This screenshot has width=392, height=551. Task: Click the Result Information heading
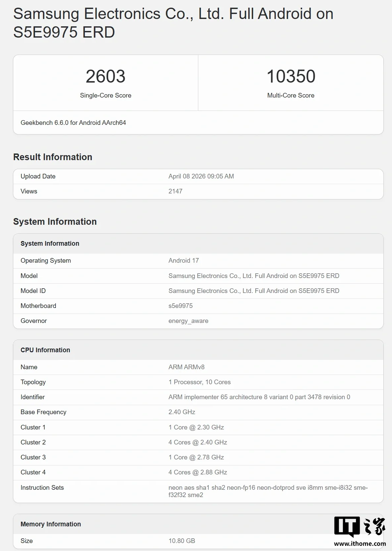point(53,157)
